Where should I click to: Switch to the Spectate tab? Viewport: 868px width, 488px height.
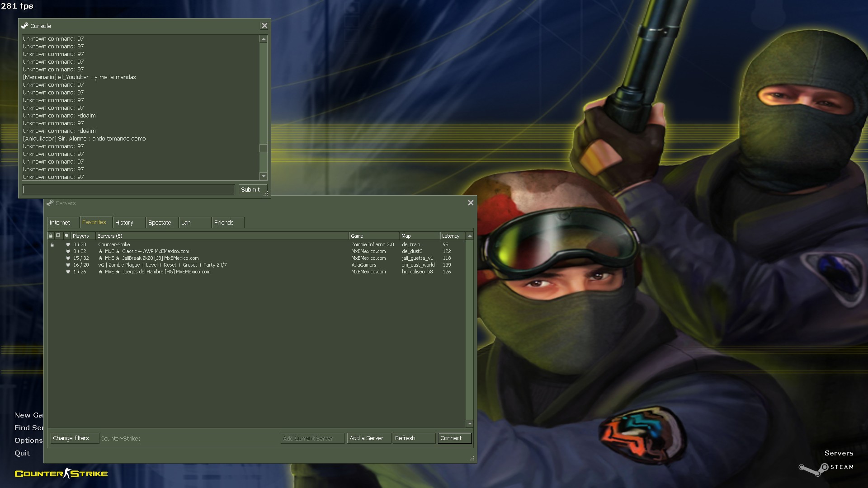162,222
